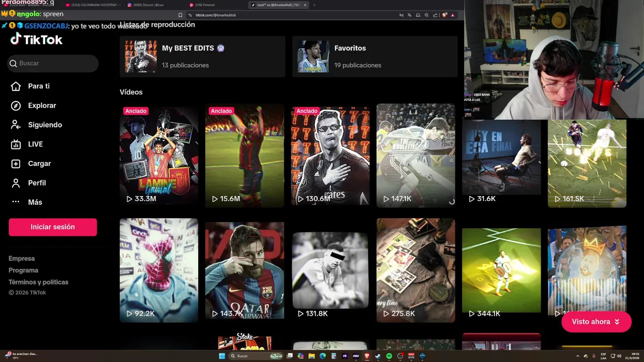The height and width of the screenshot is (362, 644).
Task: Switch to COLOMBIANA HOODTRAP YouTube tab
Action: [x=94, y=5]
